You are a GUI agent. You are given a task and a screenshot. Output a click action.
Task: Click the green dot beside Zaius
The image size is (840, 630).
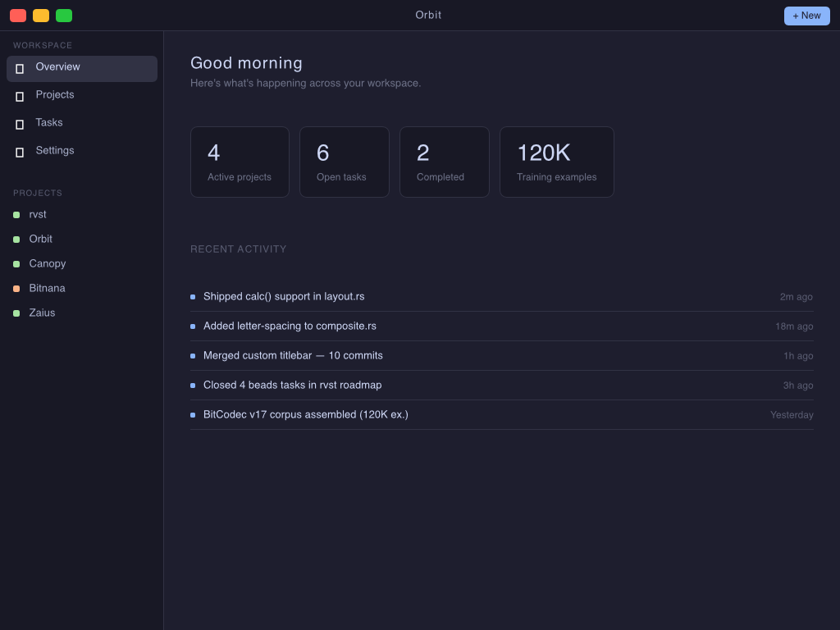[16, 313]
